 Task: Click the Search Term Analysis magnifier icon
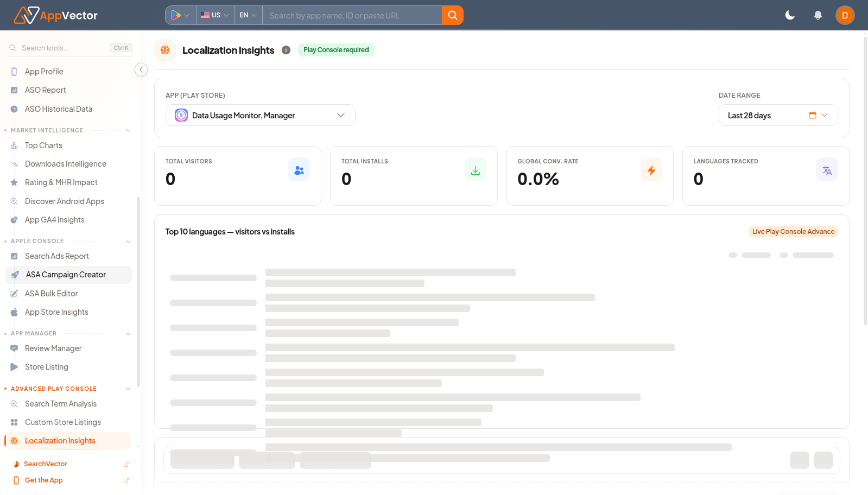14,404
